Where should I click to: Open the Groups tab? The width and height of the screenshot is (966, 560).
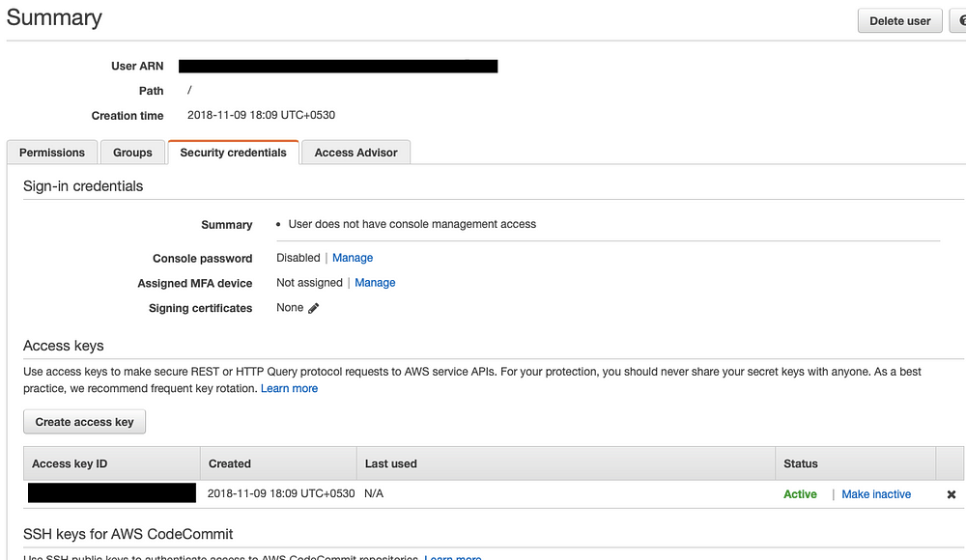point(132,153)
